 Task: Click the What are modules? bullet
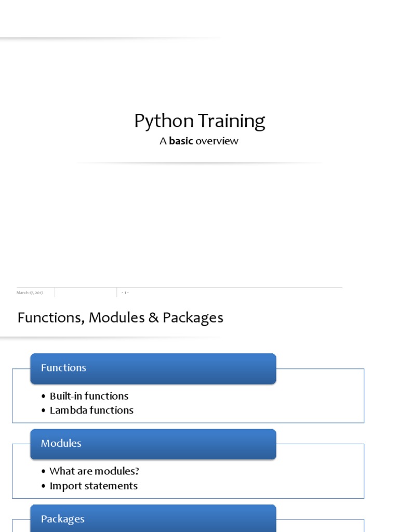94,471
